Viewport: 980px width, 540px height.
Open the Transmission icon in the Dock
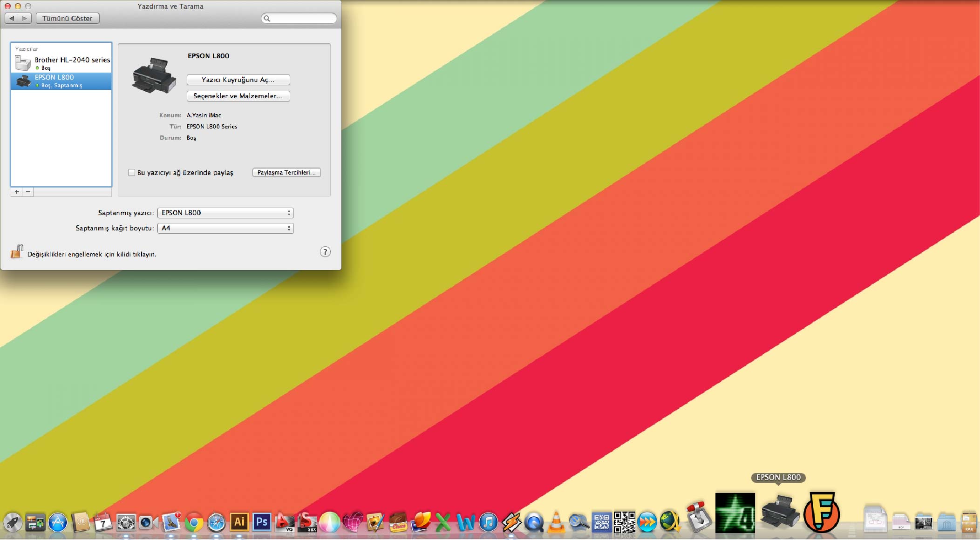coord(699,517)
